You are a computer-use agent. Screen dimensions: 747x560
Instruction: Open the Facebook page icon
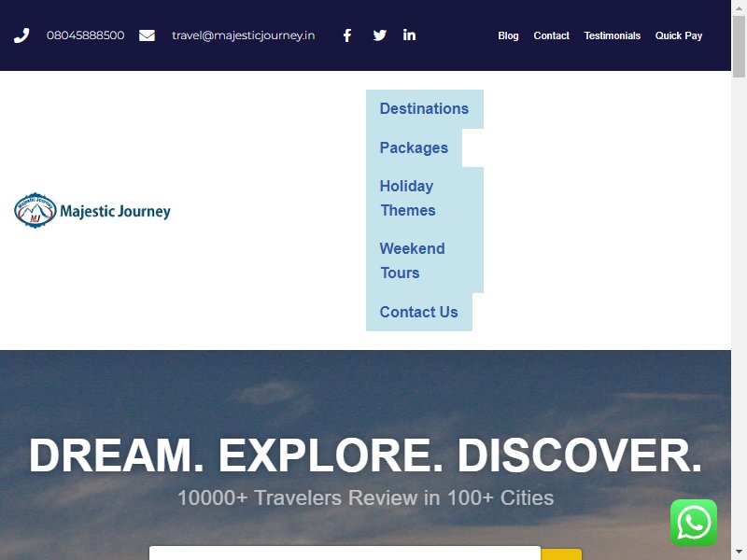point(347,35)
